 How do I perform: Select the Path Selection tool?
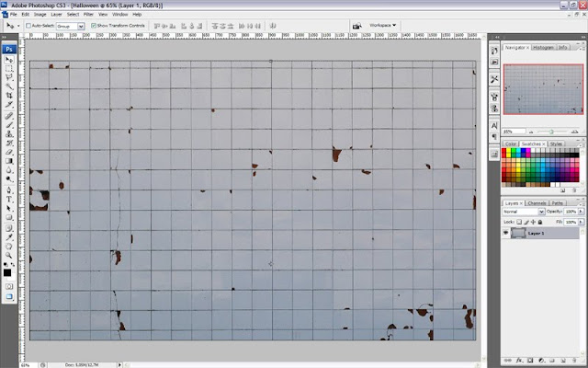tap(9, 209)
